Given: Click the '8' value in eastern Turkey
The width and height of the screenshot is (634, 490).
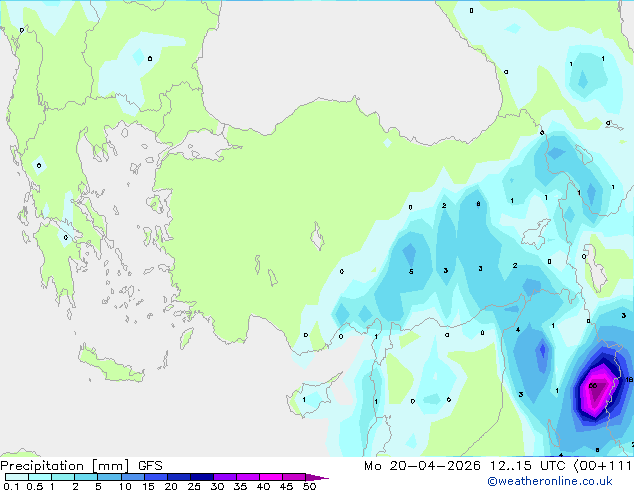Looking at the screenshot, I should point(478,204).
